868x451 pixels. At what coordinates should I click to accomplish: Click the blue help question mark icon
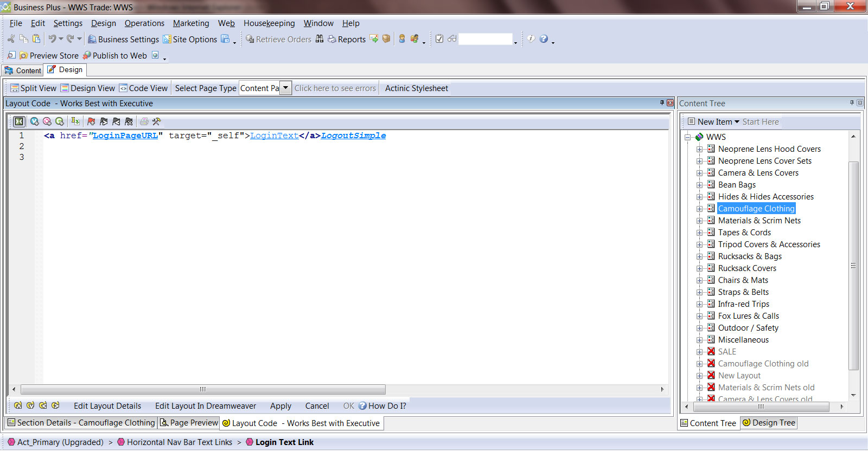[544, 39]
